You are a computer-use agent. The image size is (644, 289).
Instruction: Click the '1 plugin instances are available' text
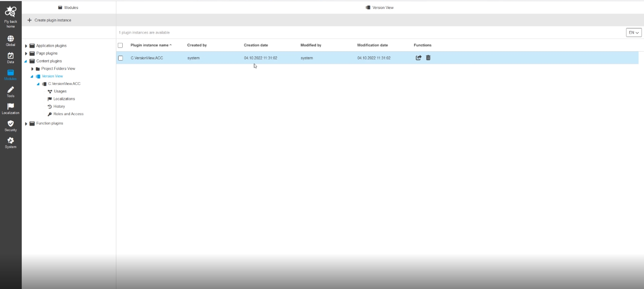click(x=144, y=33)
